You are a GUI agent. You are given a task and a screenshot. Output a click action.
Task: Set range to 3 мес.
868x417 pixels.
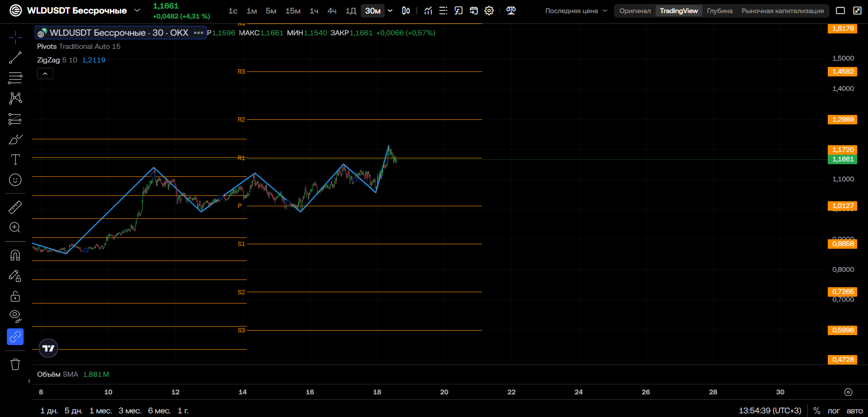pos(130,411)
